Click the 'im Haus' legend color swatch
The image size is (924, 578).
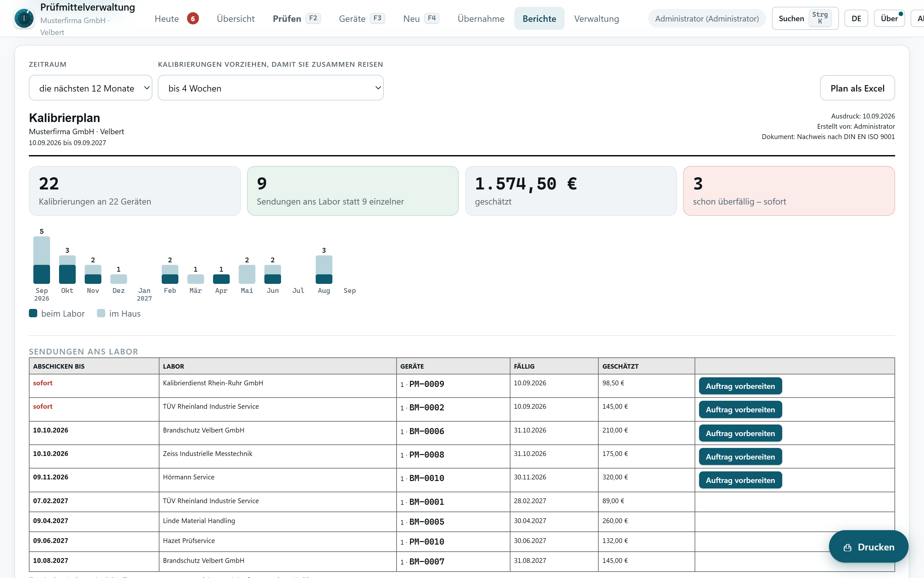(x=101, y=313)
